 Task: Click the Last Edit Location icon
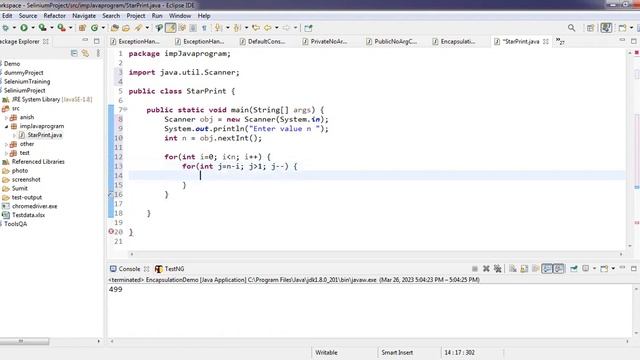[256, 28]
